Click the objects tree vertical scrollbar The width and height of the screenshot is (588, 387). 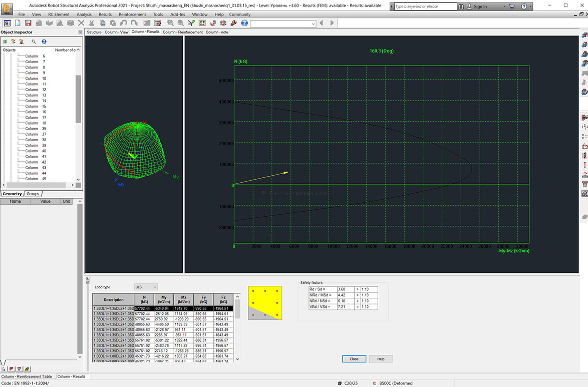click(x=78, y=99)
